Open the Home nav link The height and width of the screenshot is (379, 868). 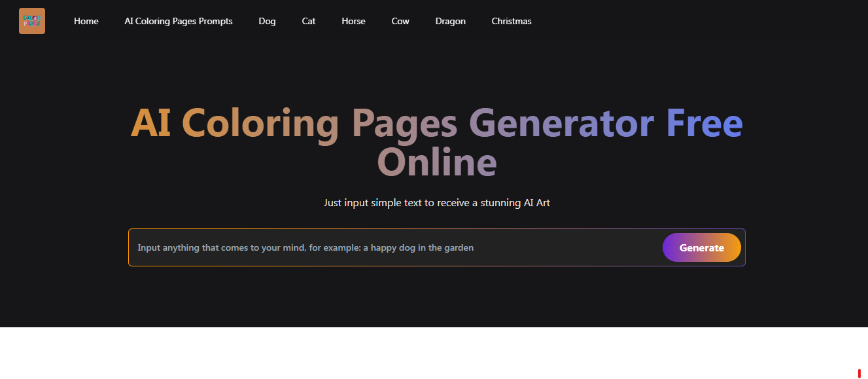tap(86, 21)
